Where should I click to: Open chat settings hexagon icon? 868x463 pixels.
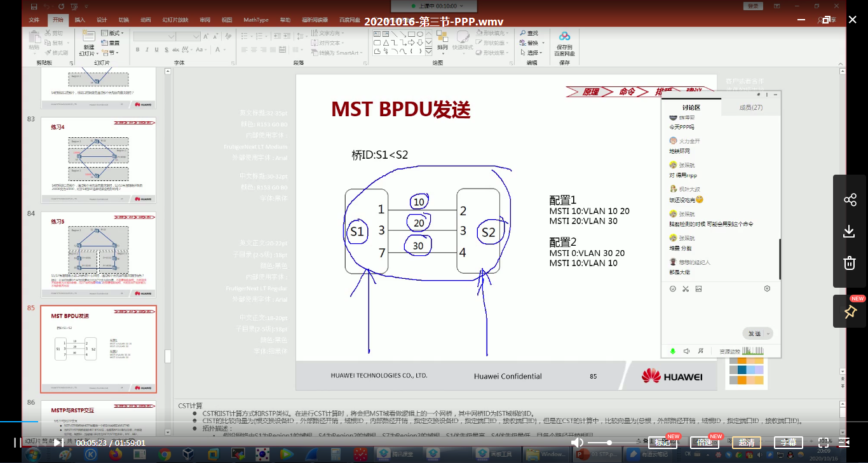[x=767, y=288]
